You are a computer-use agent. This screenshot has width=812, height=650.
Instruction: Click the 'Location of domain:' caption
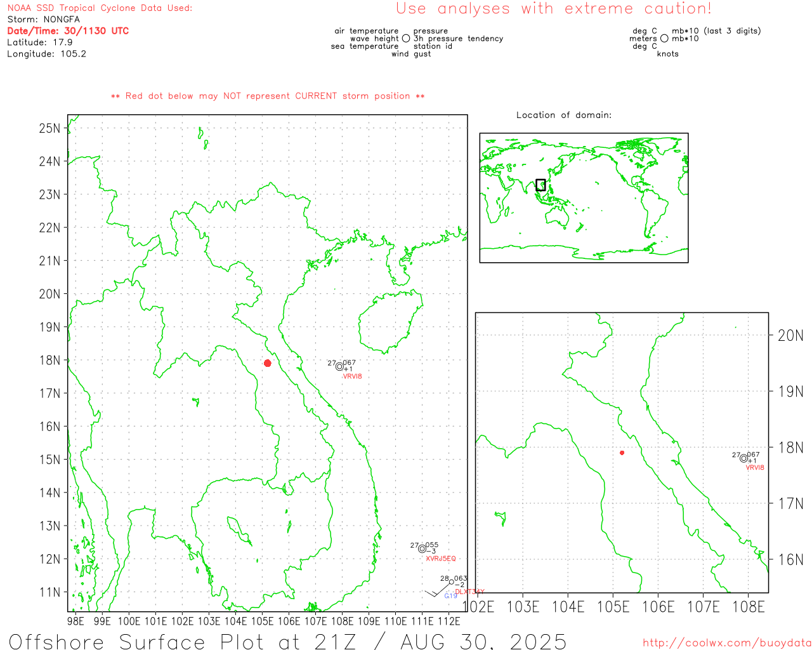pyautogui.click(x=564, y=116)
